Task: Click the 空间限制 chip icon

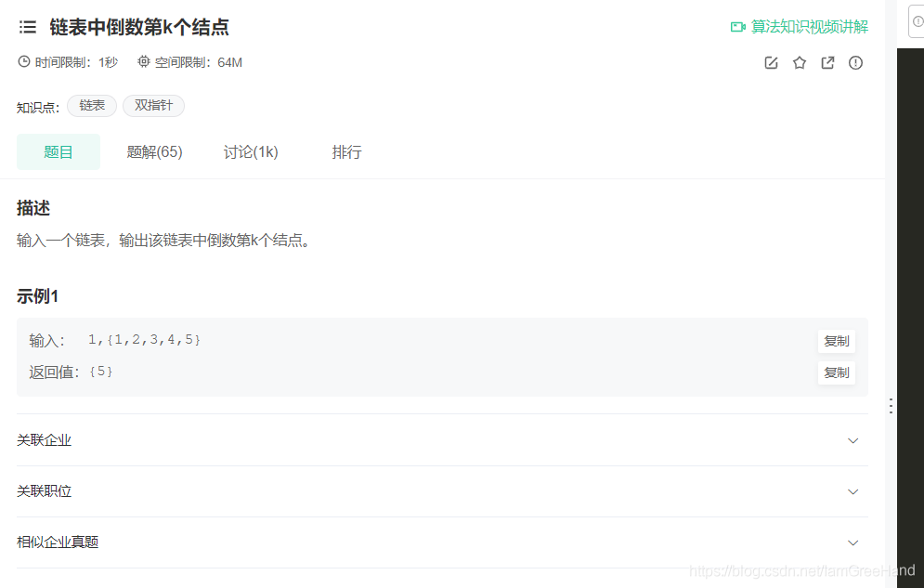Action: 144,61
